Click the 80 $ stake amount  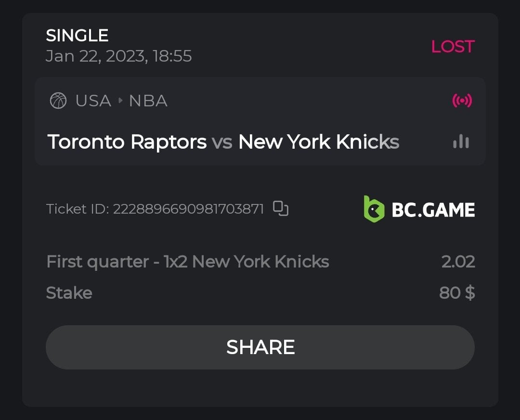click(x=457, y=293)
